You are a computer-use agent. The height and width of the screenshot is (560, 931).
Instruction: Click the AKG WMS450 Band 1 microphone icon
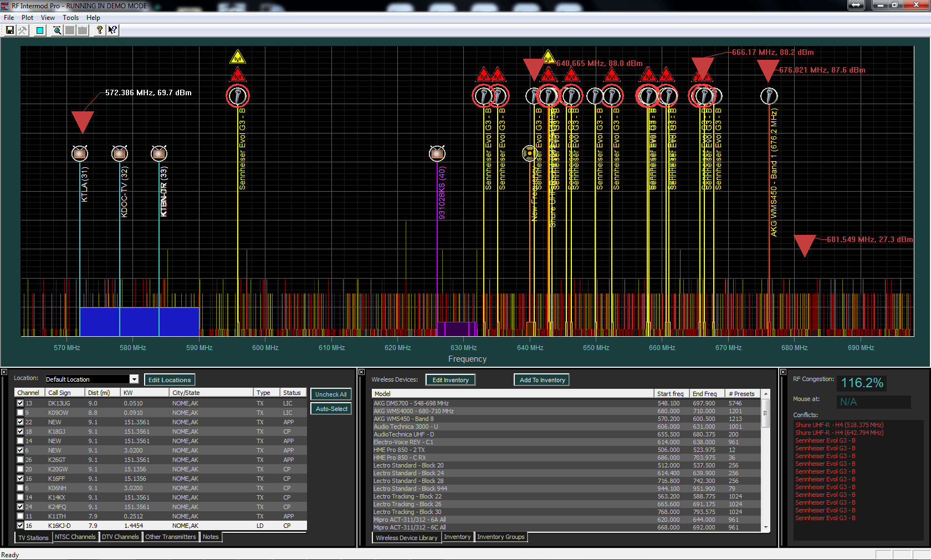point(769,96)
